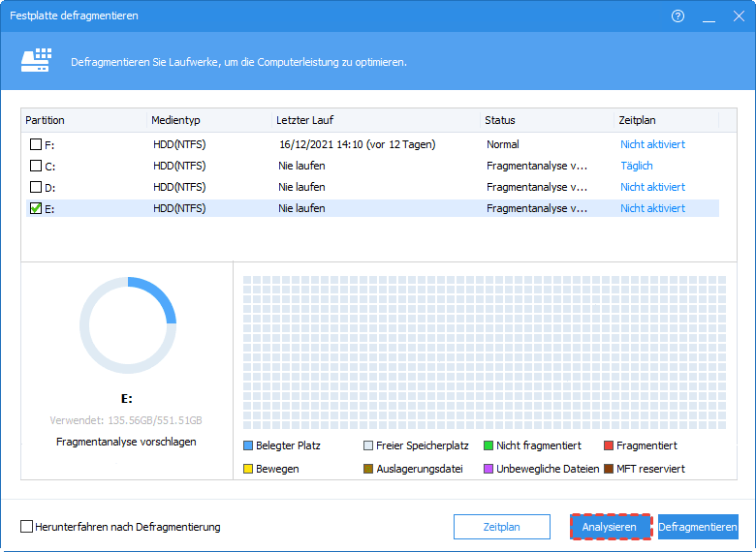Click the Status column header
756x552 pixels.
click(500, 120)
